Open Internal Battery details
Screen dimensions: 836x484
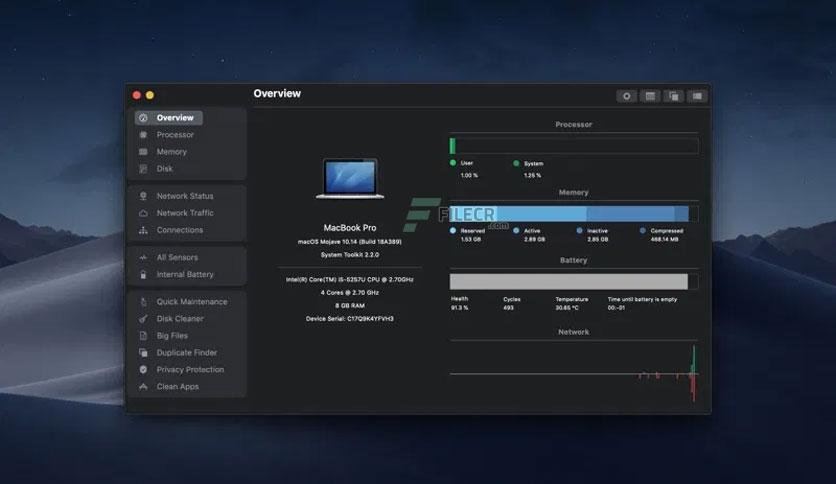coord(184,275)
